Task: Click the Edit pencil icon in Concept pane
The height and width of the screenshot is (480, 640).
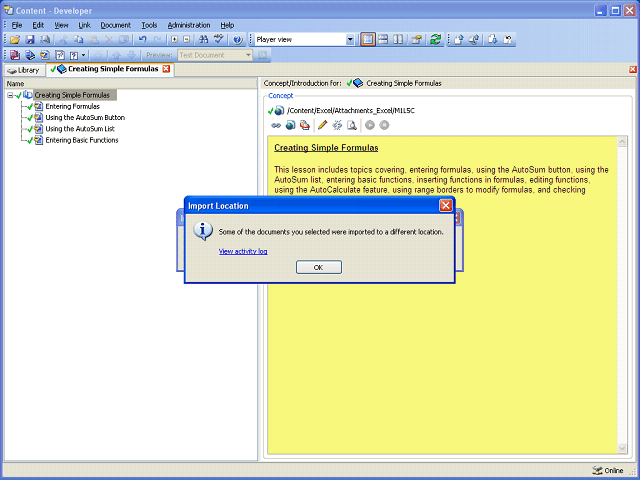Action: [x=322, y=125]
